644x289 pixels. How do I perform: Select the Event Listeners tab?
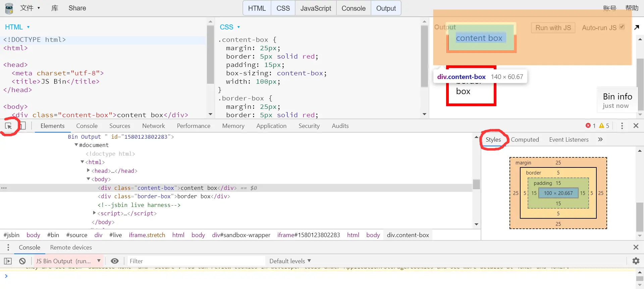(569, 140)
